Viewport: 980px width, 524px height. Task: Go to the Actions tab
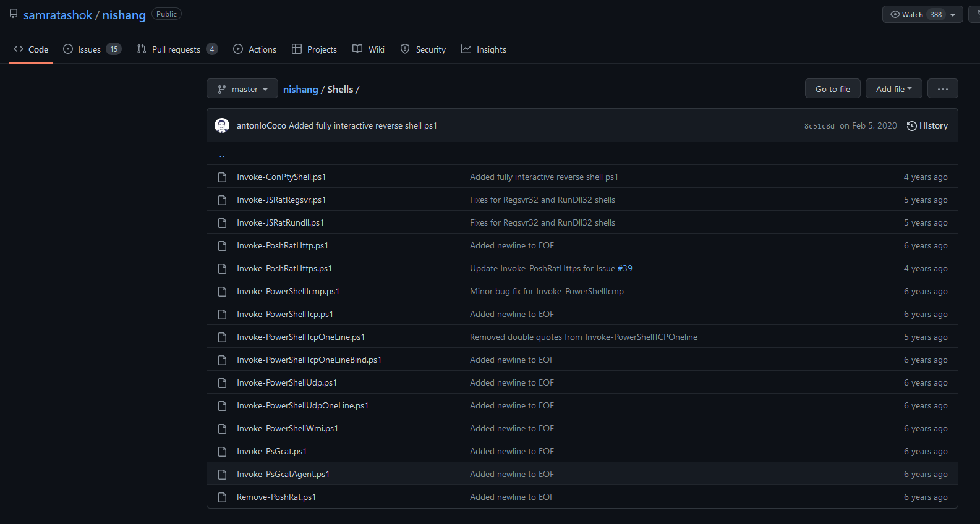coord(255,49)
